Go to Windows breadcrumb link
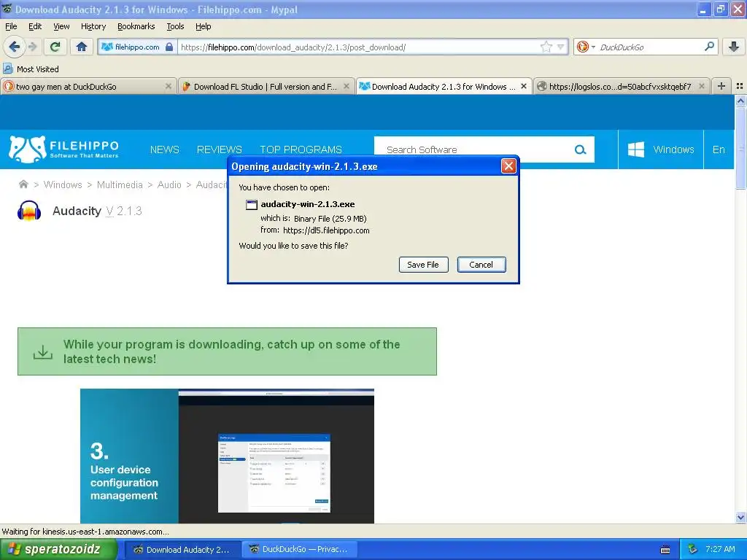 pyautogui.click(x=63, y=184)
